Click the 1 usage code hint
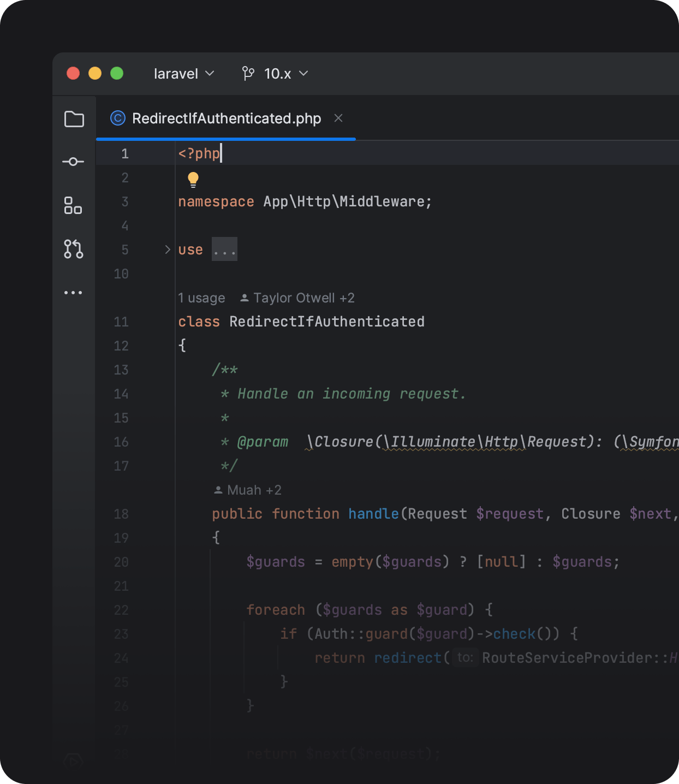The width and height of the screenshot is (679, 784). click(201, 298)
